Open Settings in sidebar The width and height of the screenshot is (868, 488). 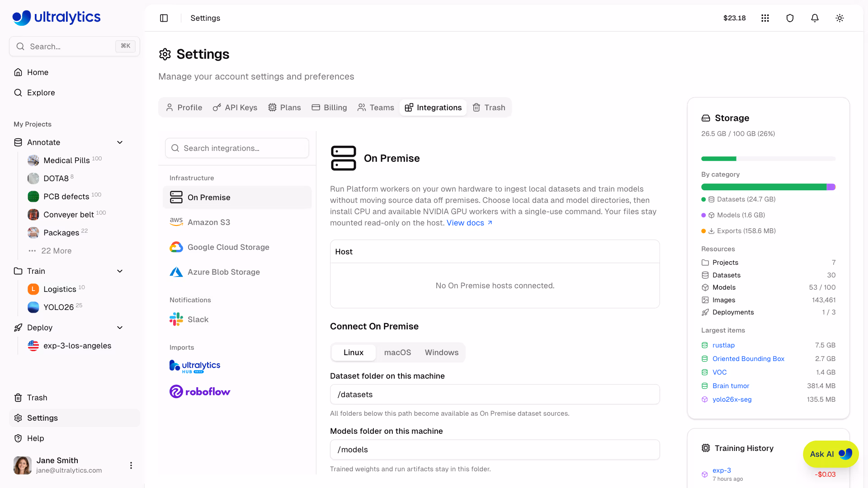pyautogui.click(x=75, y=418)
